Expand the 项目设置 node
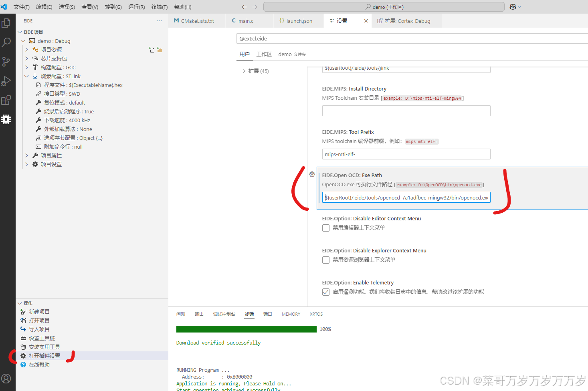The height and width of the screenshot is (391, 588). (26, 164)
